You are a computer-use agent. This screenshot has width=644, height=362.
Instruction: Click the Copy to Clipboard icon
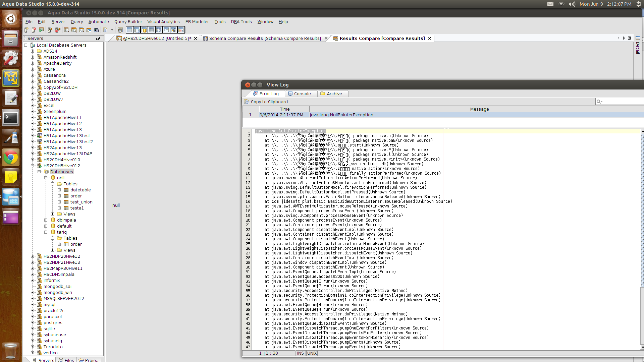click(247, 102)
